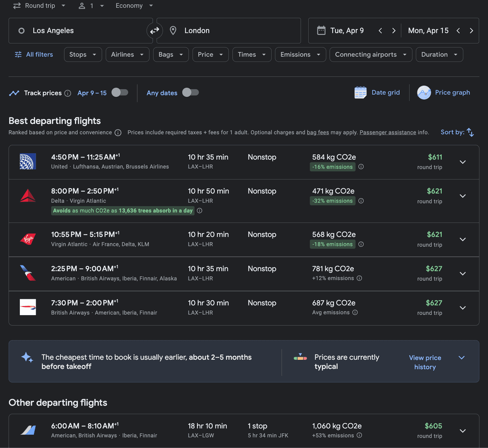
Task: Expand the British Airways 7:30 PM flight
Action: 463,307
